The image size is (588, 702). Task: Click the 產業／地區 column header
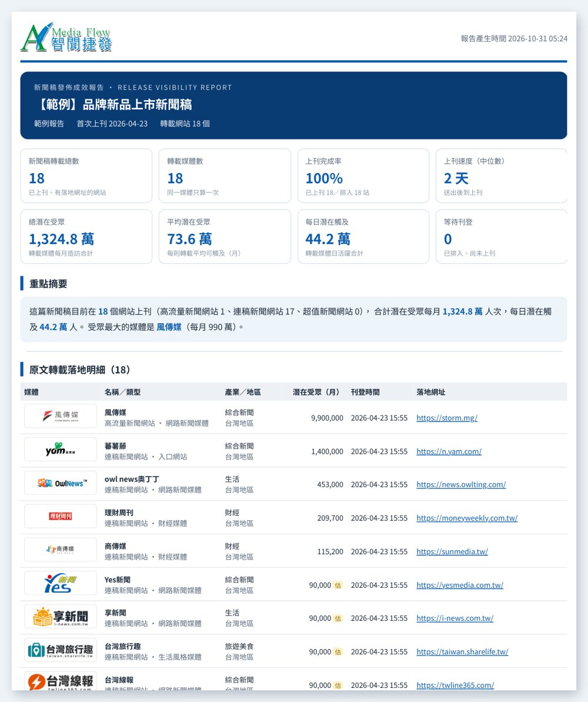pos(242,392)
